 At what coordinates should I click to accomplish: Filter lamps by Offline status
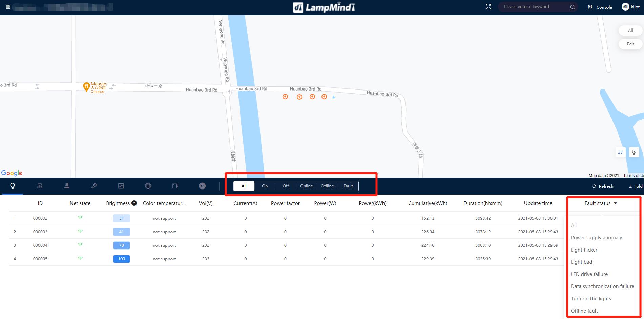[327, 186]
